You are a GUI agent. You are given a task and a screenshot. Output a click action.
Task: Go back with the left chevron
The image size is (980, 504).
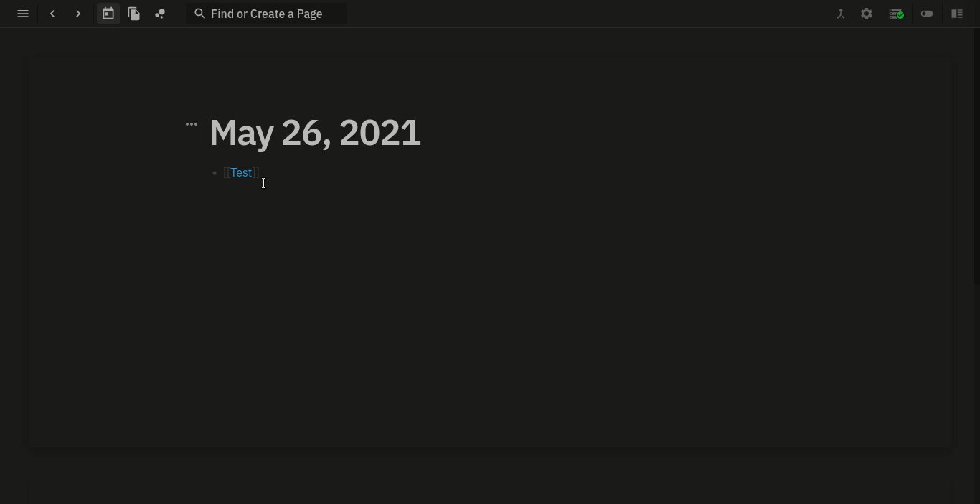pyautogui.click(x=52, y=14)
